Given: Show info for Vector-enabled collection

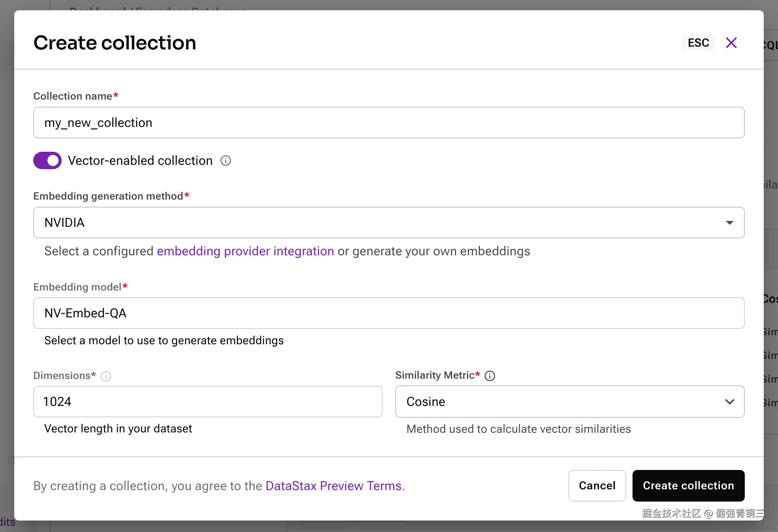Looking at the screenshot, I should pos(226,160).
